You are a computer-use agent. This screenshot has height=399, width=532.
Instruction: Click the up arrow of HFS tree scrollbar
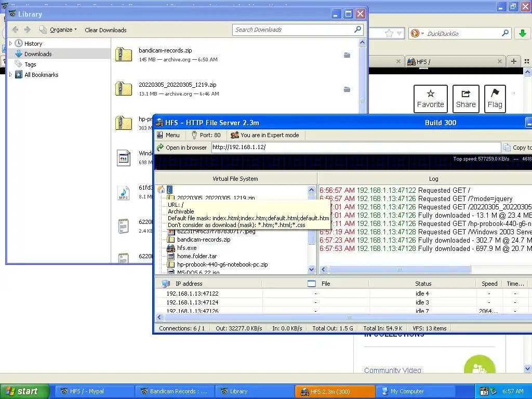312,190
